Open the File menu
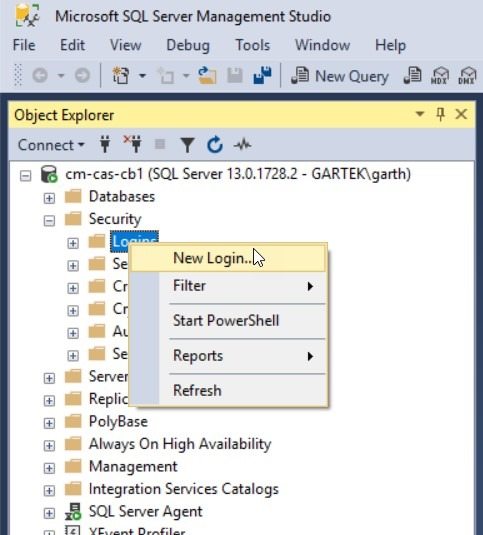The width and height of the screenshot is (483, 535). point(24,45)
